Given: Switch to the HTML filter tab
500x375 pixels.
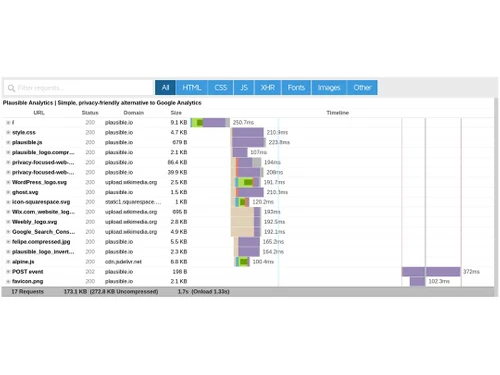Looking at the screenshot, I should 192,88.
